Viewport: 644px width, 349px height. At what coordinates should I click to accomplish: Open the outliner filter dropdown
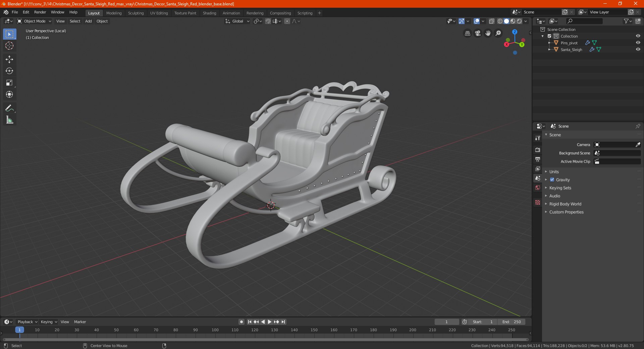627,21
